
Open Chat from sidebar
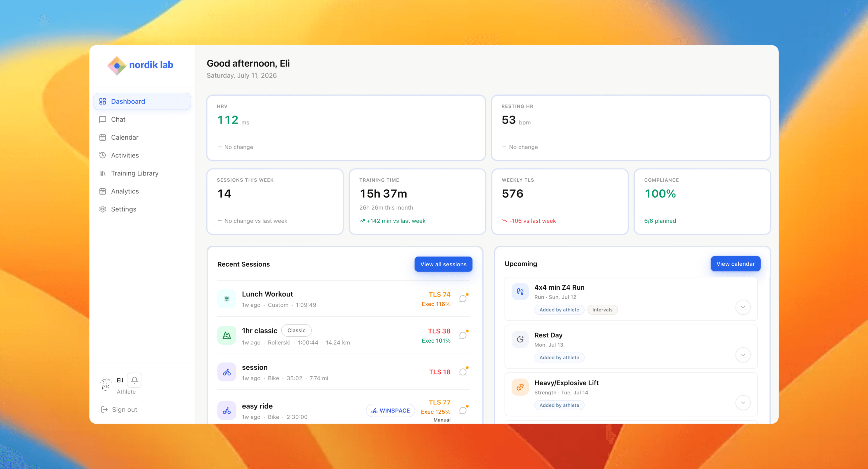[142, 119]
